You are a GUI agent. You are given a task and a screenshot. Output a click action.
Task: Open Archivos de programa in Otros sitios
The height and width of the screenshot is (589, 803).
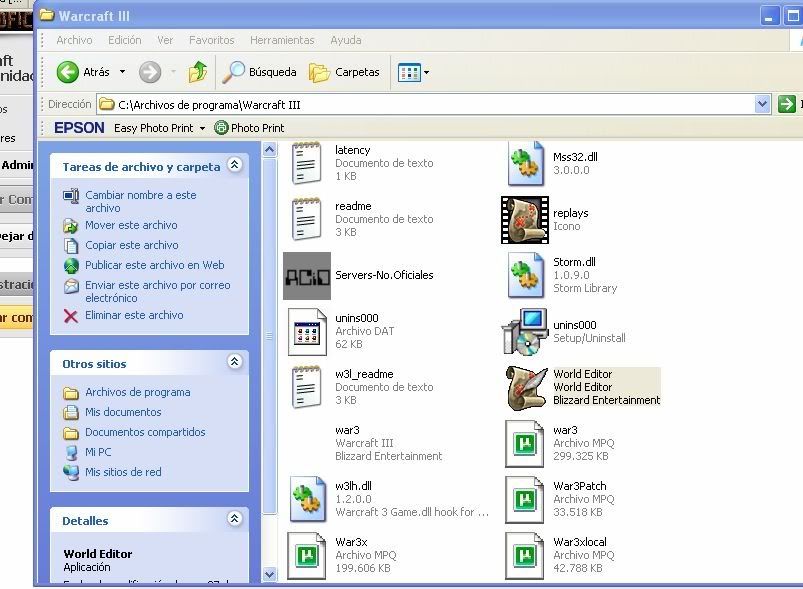pos(138,392)
